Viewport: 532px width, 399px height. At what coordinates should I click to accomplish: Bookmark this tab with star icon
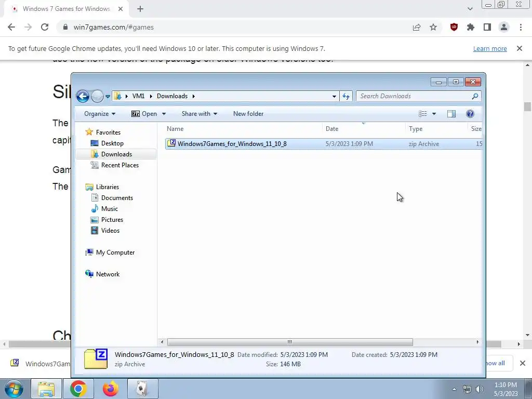433,27
